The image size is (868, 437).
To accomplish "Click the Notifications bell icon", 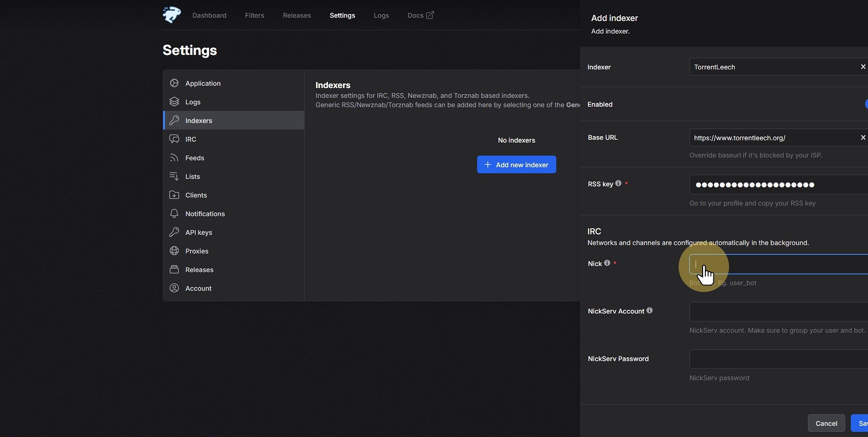I will [174, 213].
